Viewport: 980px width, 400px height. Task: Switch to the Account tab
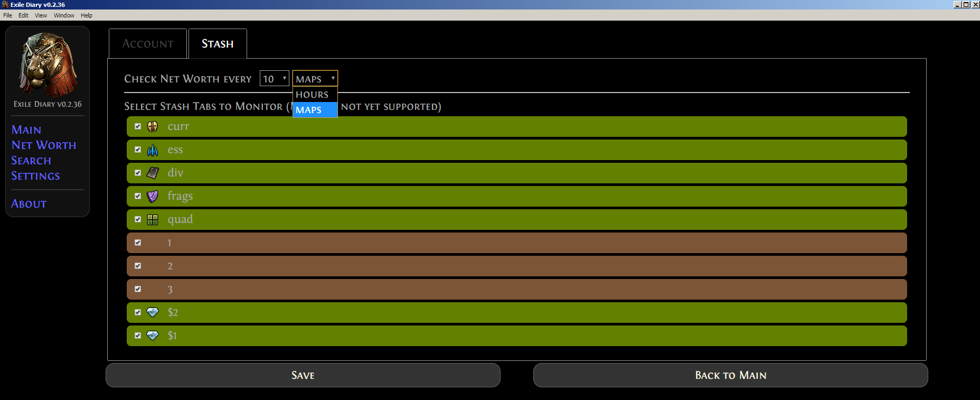point(148,44)
